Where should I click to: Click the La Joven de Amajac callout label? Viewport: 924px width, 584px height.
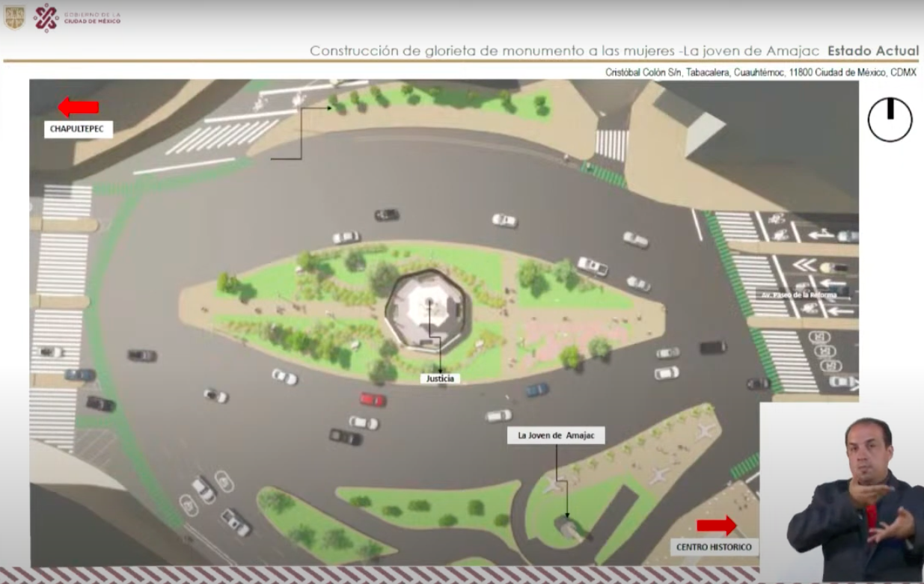click(557, 435)
